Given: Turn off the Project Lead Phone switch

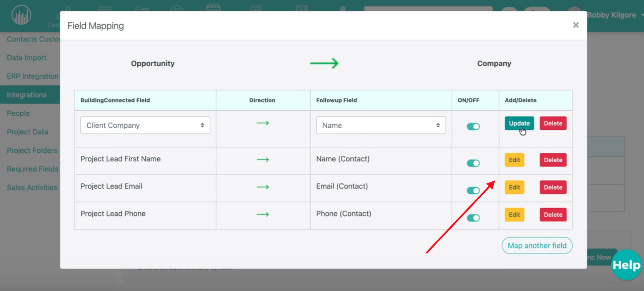Looking at the screenshot, I should tap(473, 218).
